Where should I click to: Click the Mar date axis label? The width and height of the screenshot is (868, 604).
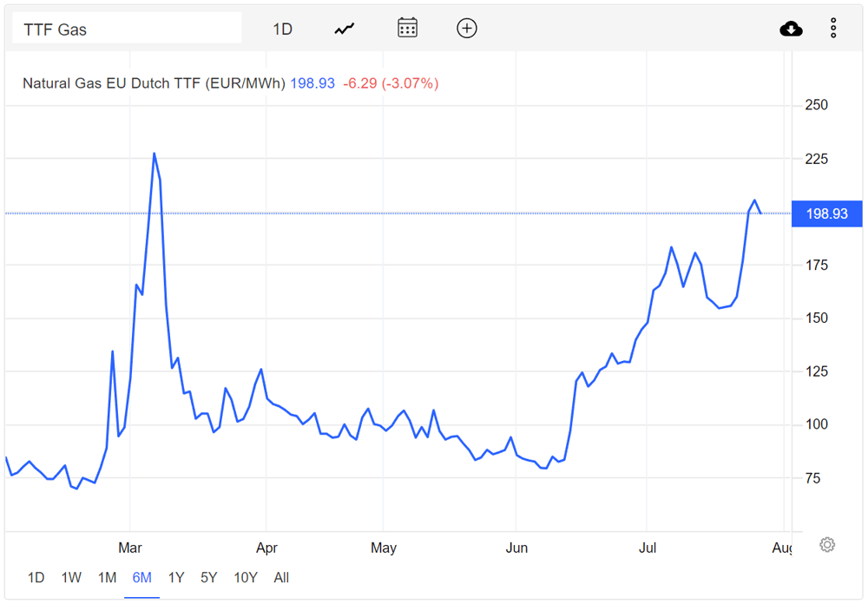coord(130,548)
